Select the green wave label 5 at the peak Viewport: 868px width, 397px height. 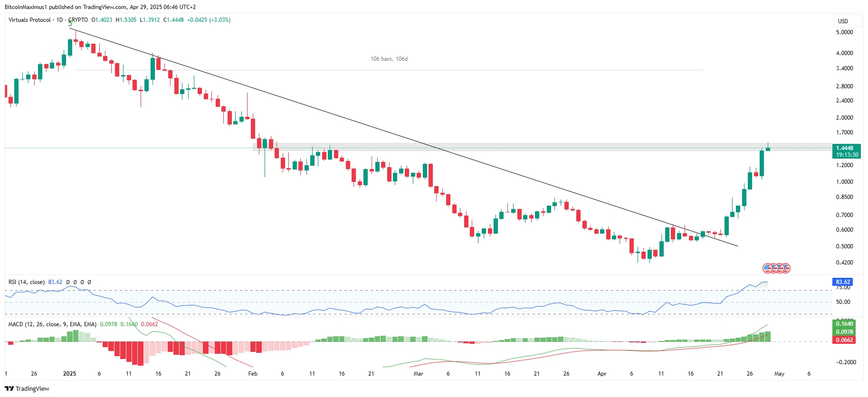pos(70,23)
